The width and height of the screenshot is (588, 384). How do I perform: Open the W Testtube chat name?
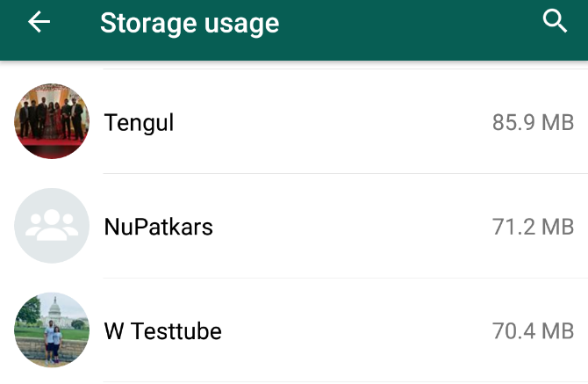click(162, 331)
